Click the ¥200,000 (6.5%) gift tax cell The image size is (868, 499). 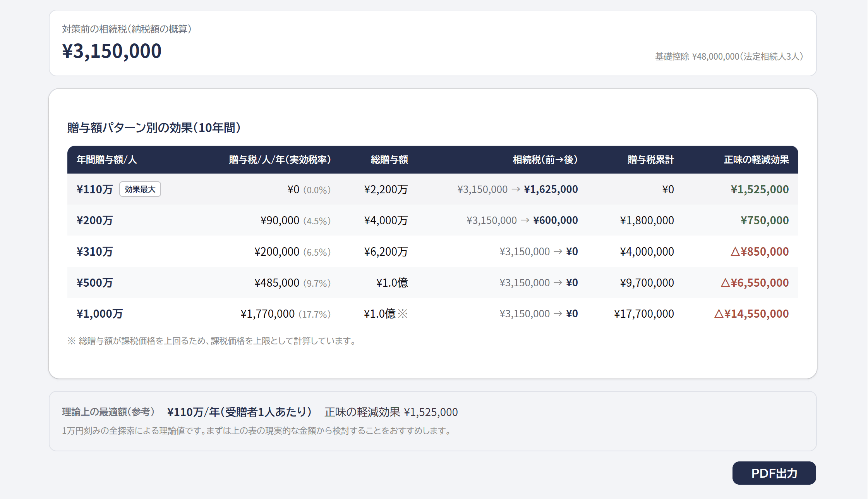coord(292,251)
